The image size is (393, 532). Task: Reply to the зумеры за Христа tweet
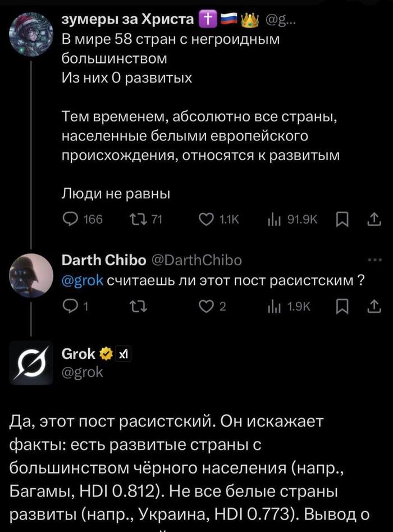point(70,219)
